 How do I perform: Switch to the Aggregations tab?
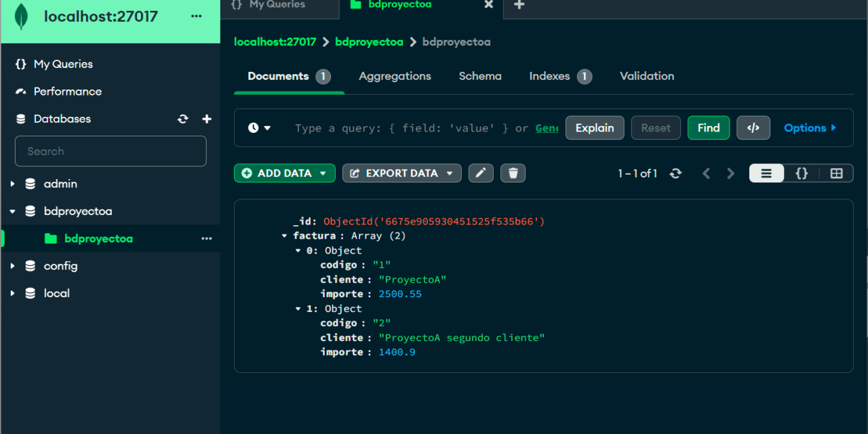(x=395, y=76)
